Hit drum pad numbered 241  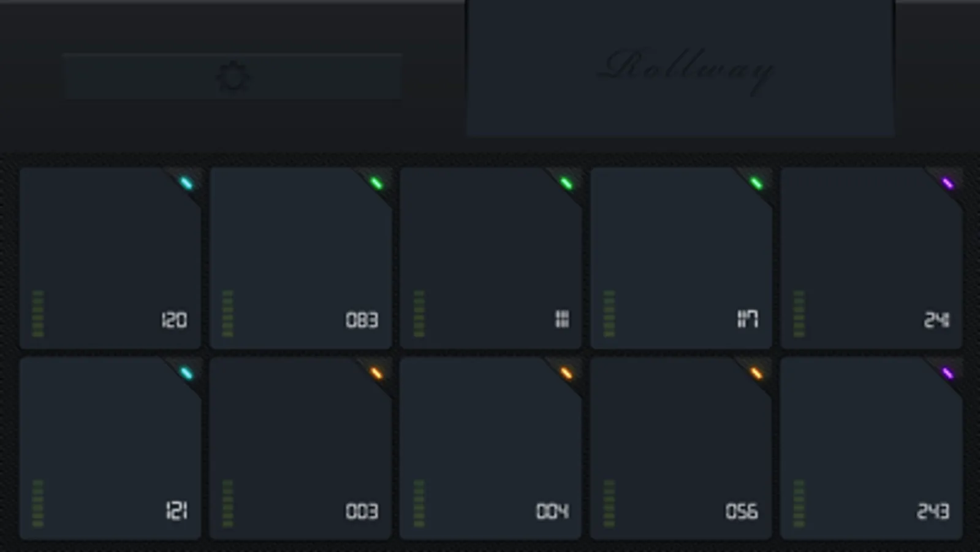tap(871, 258)
